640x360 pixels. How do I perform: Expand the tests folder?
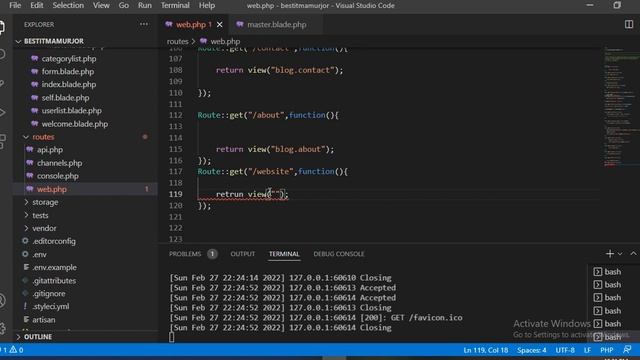point(40,215)
